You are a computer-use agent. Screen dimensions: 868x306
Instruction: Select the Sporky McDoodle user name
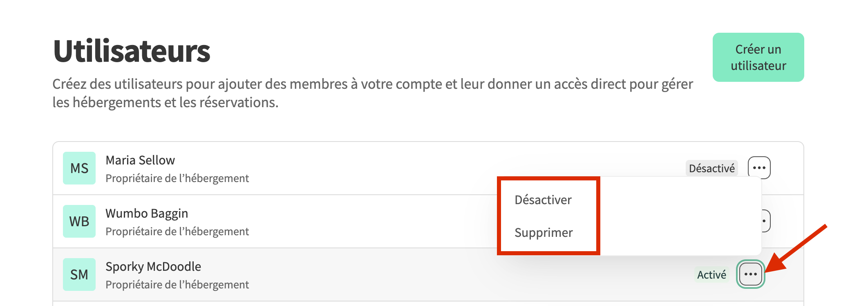coord(153,266)
